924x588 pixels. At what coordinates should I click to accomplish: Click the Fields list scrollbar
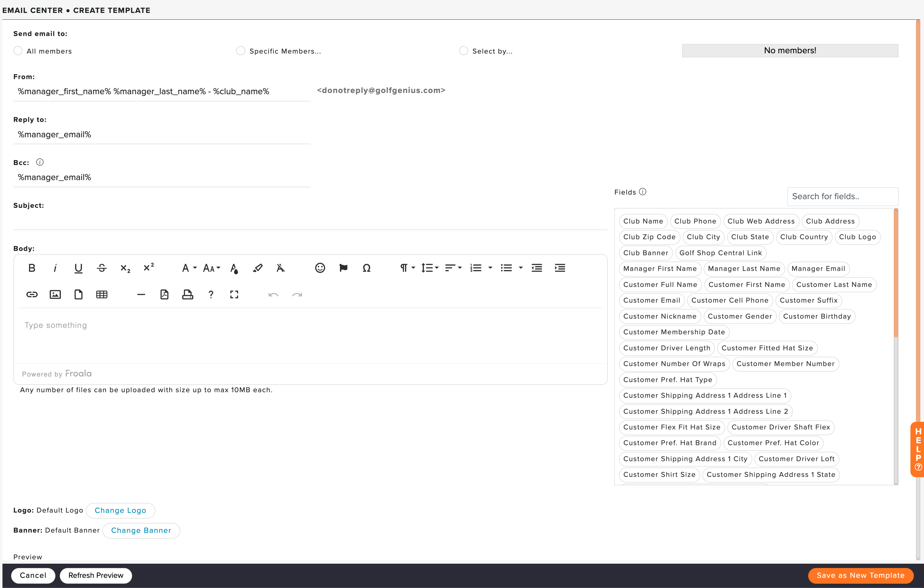tap(896, 273)
